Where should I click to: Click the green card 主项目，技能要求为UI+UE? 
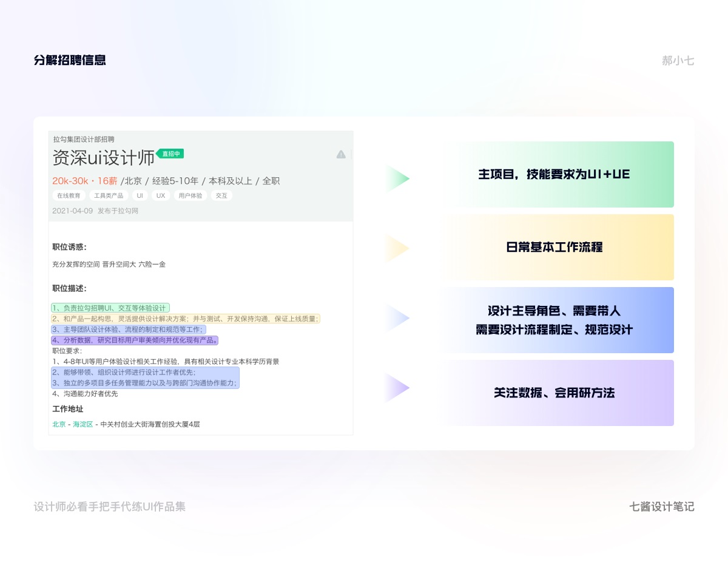click(559, 174)
